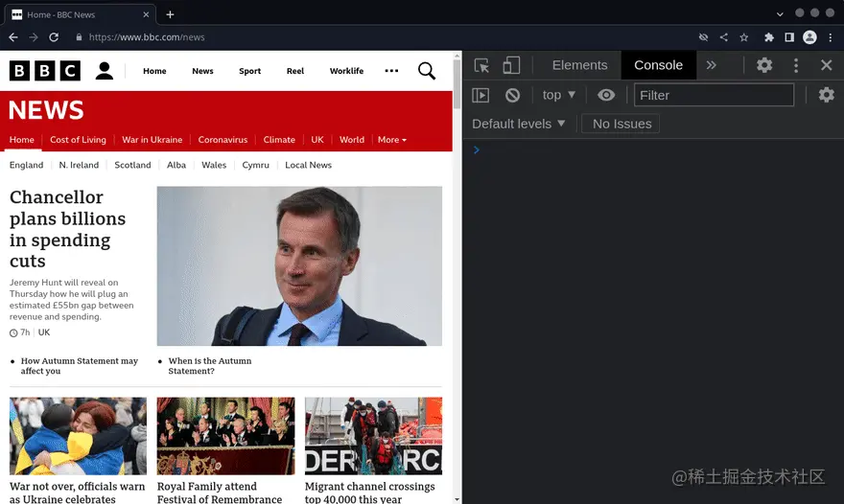Open Royal Family Festival of Remembrance story

(x=220, y=493)
